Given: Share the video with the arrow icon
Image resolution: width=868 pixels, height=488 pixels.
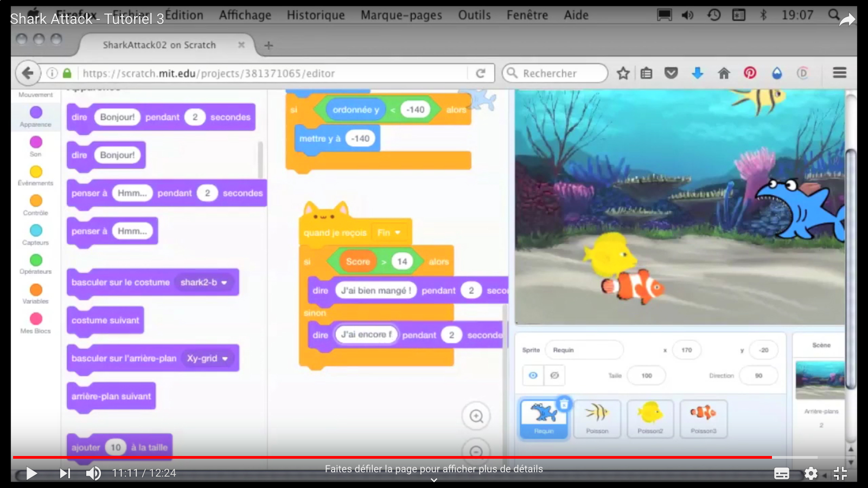Looking at the screenshot, I should (x=846, y=21).
